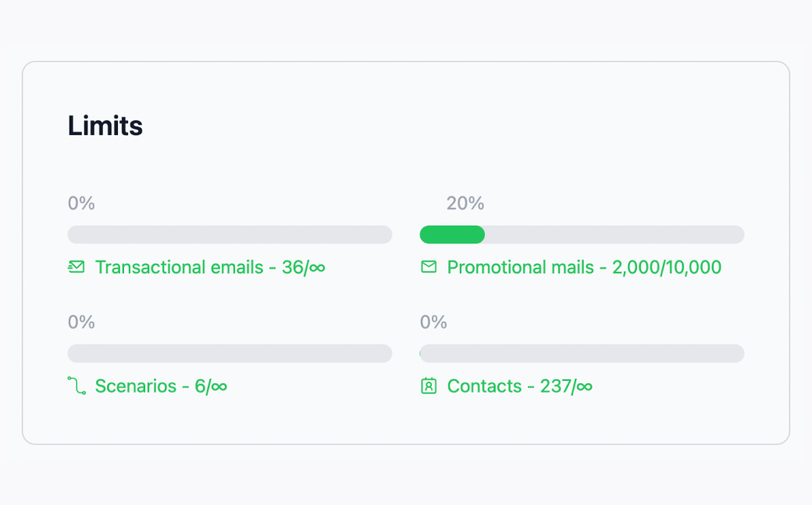Click the Promotional mails envelope icon
The image size is (812, 505).
429,267
